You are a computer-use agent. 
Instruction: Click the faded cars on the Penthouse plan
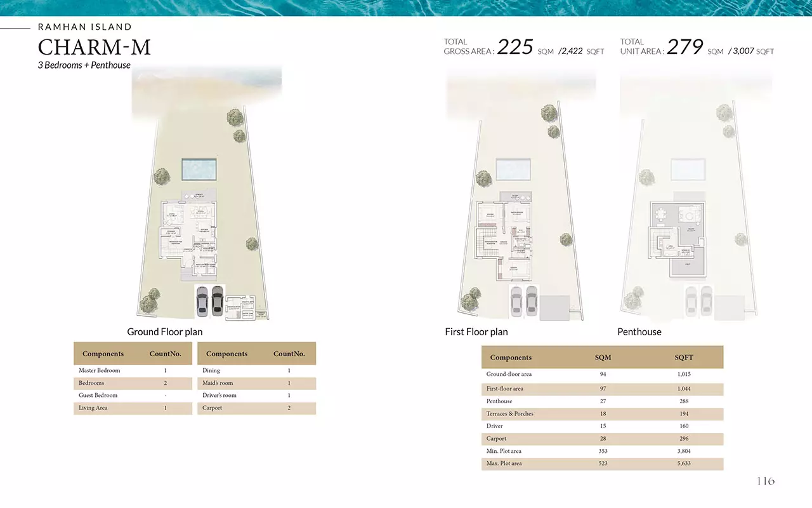tap(698, 301)
